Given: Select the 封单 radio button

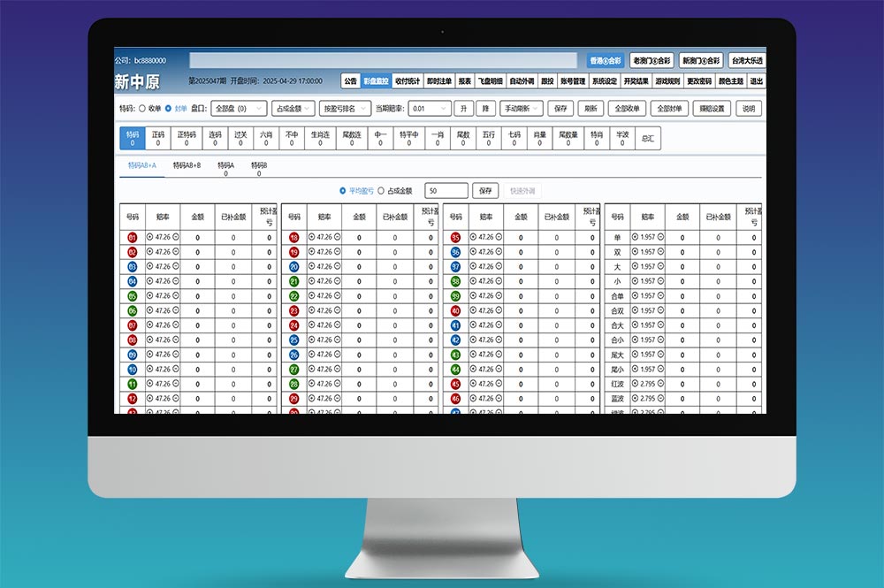Looking at the screenshot, I should pyautogui.click(x=169, y=109).
